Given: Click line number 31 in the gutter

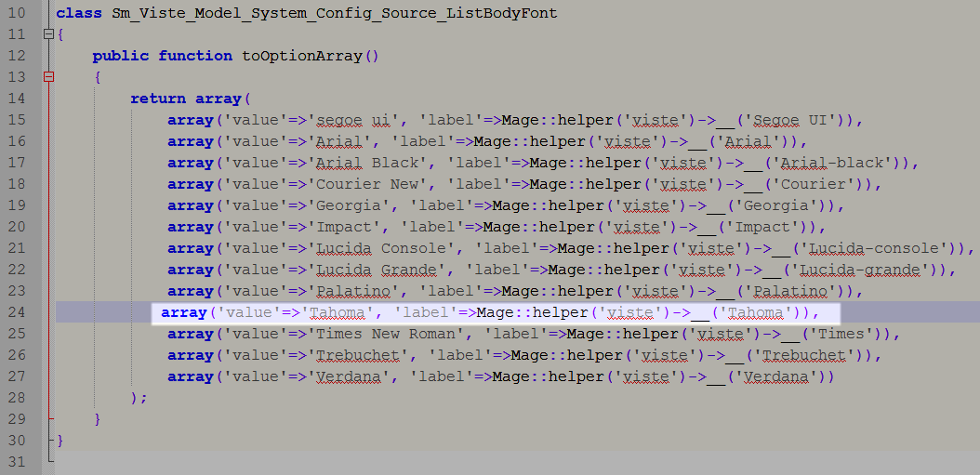Looking at the screenshot, I should coord(17,462).
